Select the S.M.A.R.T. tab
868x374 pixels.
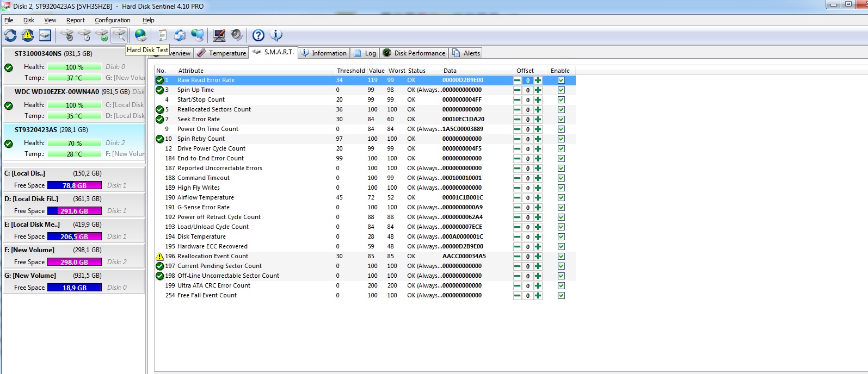[273, 52]
